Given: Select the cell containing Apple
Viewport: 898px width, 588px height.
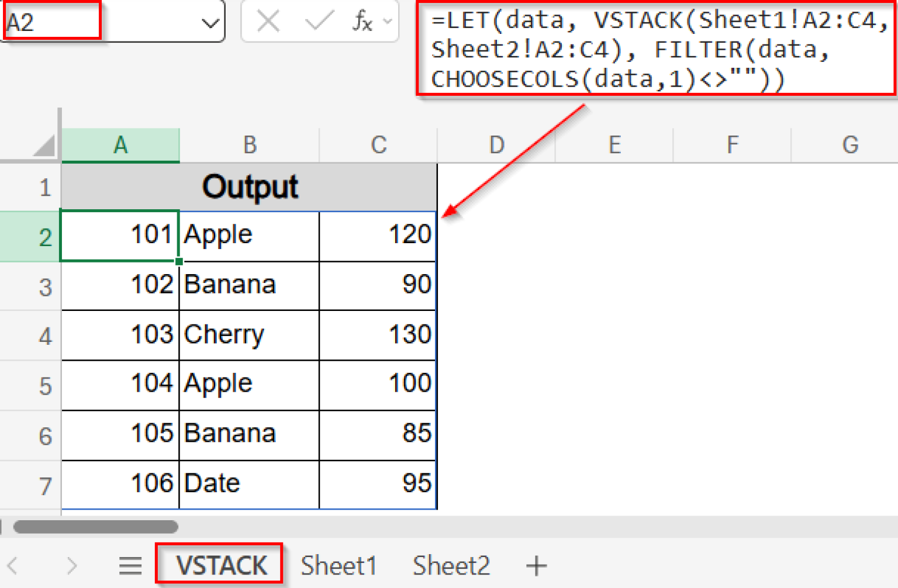Looking at the screenshot, I should (x=248, y=235).
